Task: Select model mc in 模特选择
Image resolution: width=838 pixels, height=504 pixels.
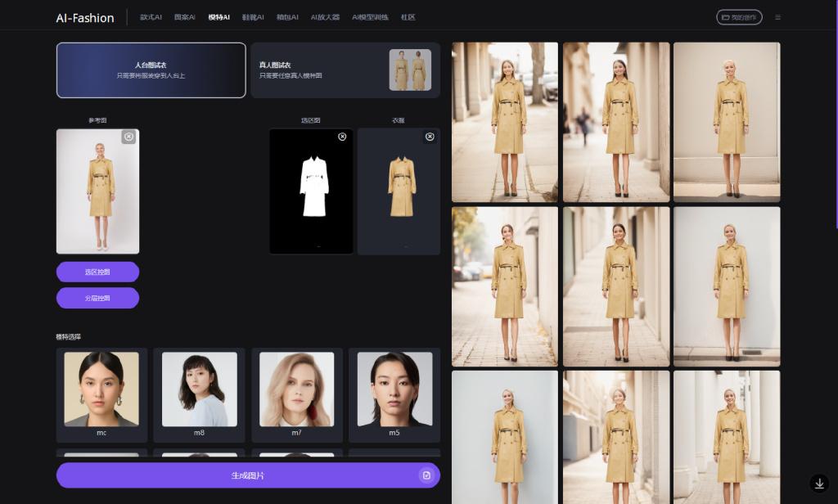Action: click(101, 394)
